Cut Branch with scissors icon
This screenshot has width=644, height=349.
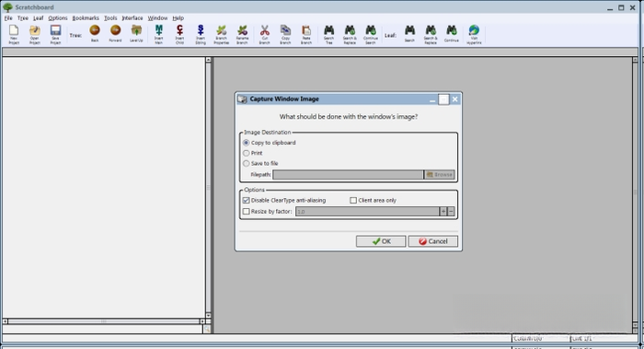point(265,34)
